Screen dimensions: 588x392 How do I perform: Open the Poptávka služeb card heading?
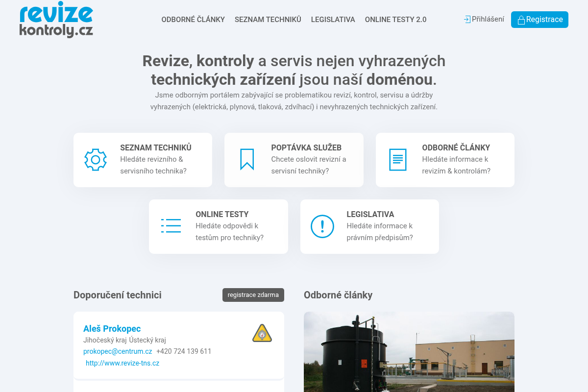tap(306, 147)
